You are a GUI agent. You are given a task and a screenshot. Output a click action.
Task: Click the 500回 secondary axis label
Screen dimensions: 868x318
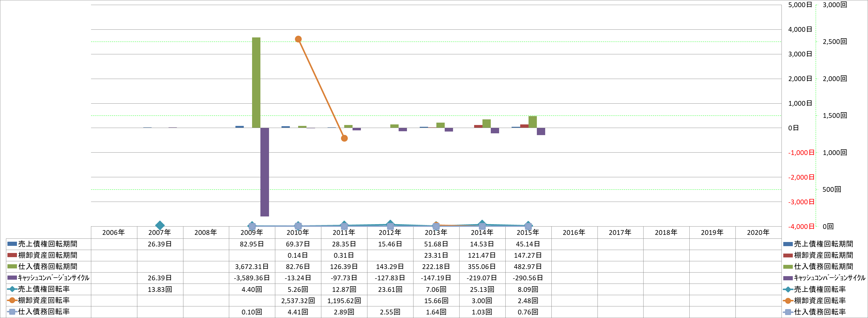pos(832,189)
